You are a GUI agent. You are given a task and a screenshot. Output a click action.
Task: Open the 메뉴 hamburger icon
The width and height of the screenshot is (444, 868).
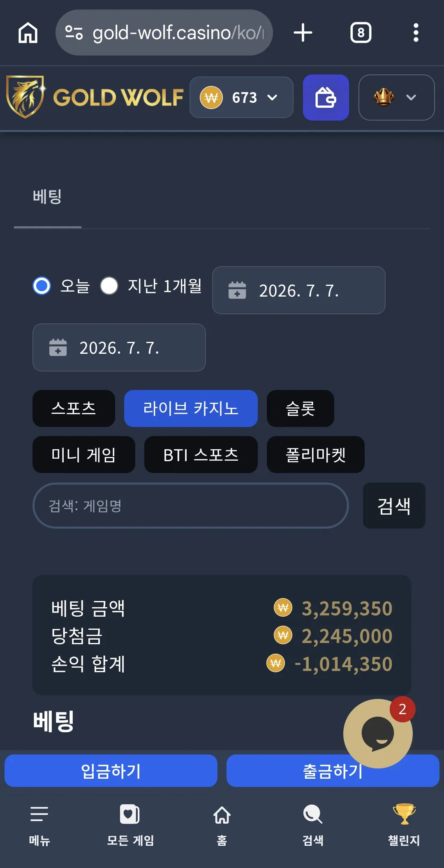tap(39, 814)
